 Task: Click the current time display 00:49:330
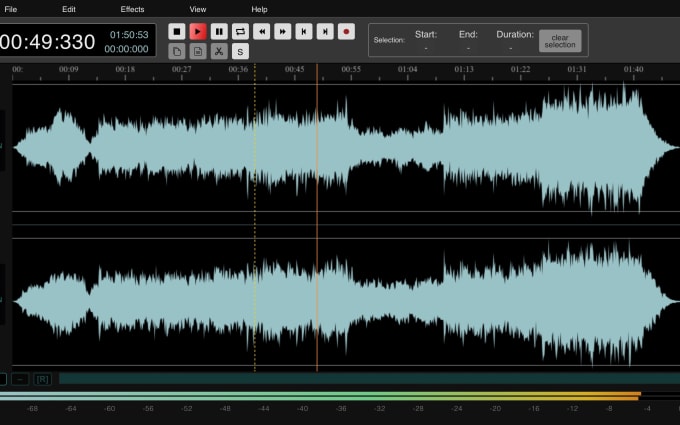coord(47,42)
